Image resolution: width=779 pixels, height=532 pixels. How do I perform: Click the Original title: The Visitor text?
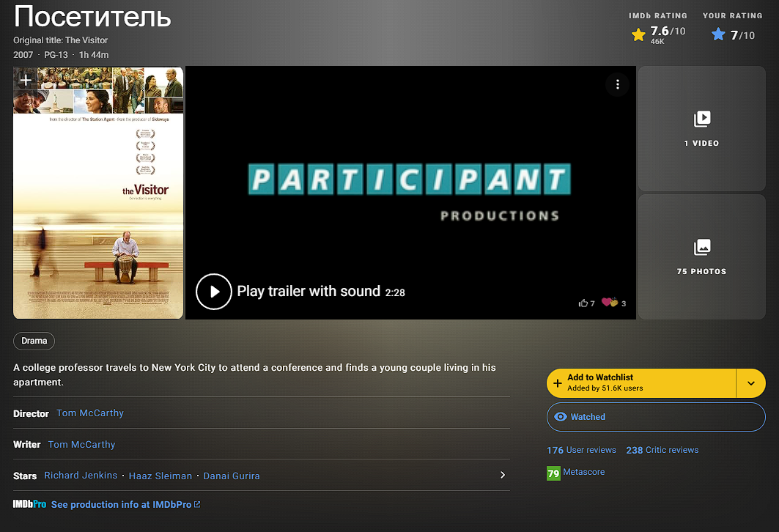(61, 40)
